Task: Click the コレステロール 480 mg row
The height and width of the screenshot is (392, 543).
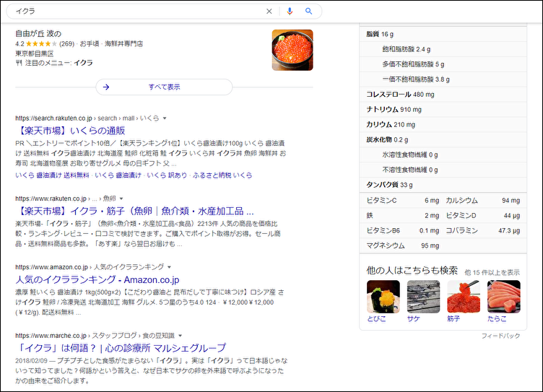Action: 443,94
